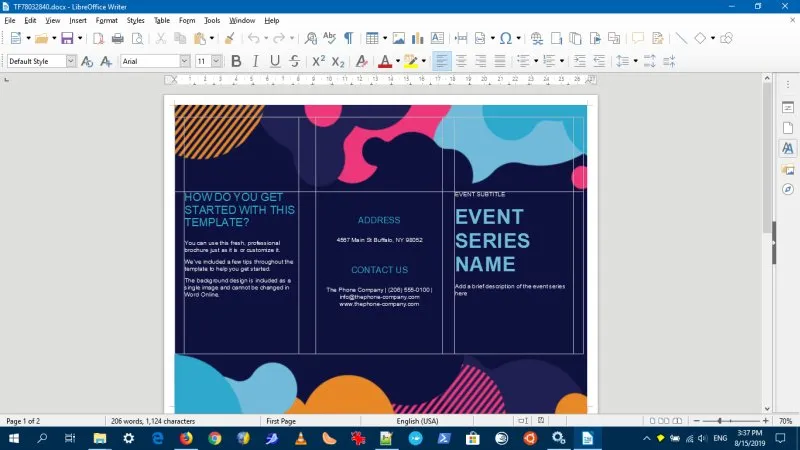The height and width of the screenshot is (450, 800).
Task: Toggle formatting marks (pilcrow) icon
Action: [x=348, y=39]
